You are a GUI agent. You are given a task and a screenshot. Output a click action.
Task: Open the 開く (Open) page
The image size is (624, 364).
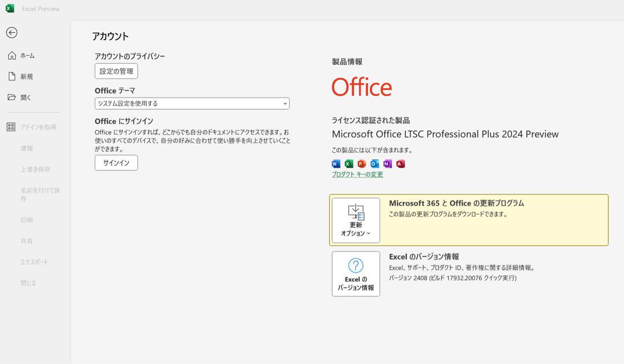click(x=26, y=98)
